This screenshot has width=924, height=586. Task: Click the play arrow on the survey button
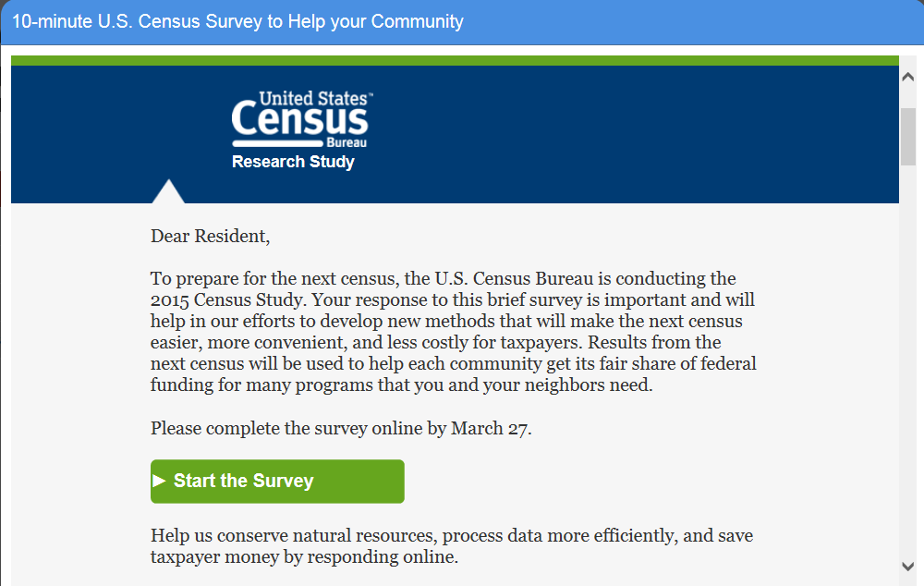click(x=159, y=481)
